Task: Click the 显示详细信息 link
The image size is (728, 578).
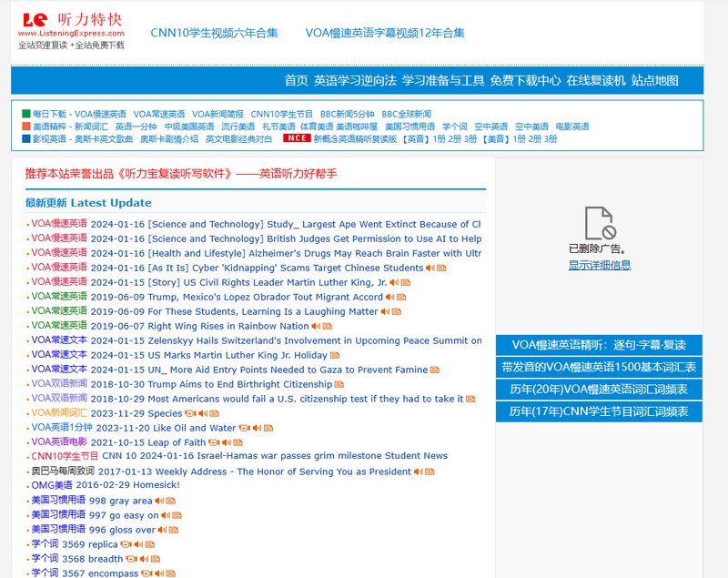Action: [600, 265]
